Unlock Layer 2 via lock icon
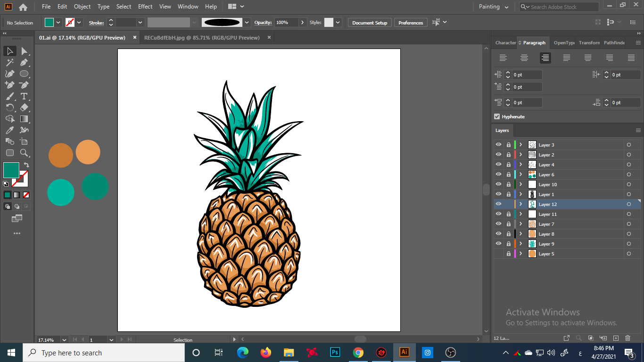Screen dimensions: 644x362 508,155
